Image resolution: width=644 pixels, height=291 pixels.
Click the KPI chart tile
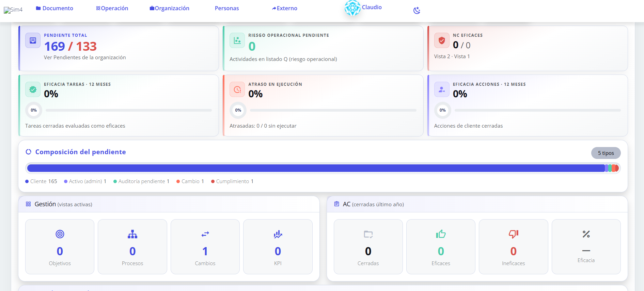click(278, 247)
